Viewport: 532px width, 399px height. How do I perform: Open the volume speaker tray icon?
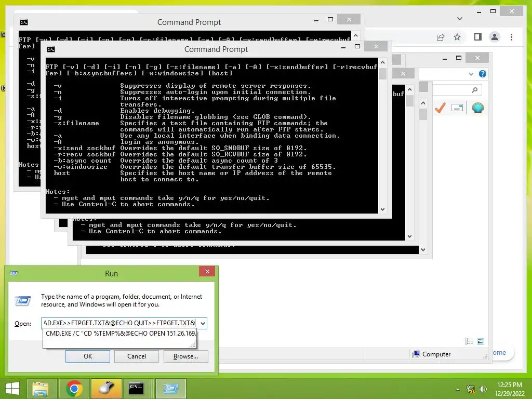click(483, 389)
